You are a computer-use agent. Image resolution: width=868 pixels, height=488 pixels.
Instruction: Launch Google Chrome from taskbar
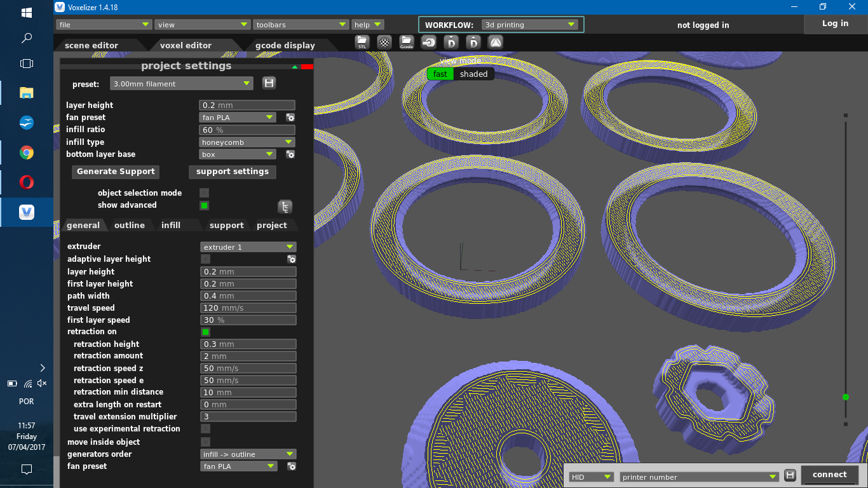pos(27,152)
